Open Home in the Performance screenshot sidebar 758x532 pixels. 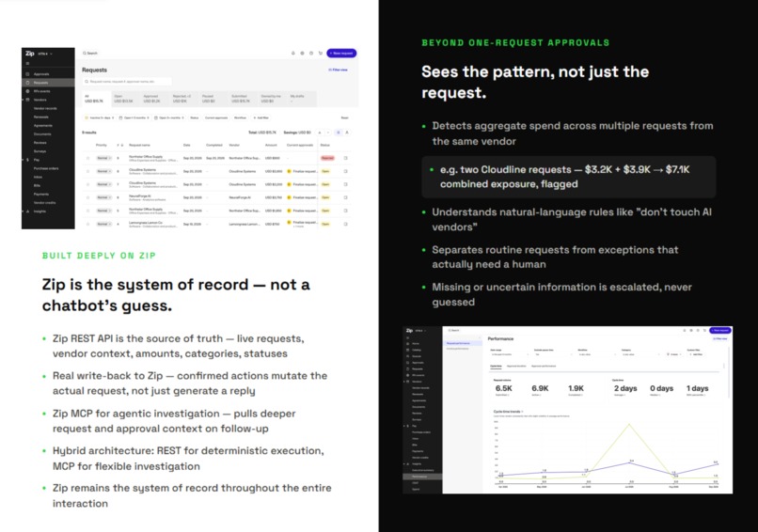coord(416,344)
